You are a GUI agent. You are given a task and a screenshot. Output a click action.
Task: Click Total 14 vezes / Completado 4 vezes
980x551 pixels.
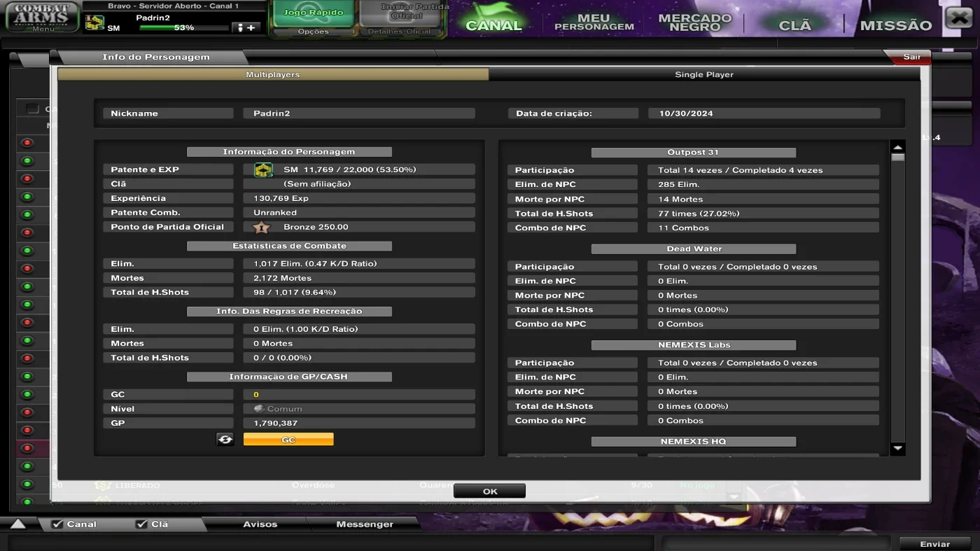[763, 170]
